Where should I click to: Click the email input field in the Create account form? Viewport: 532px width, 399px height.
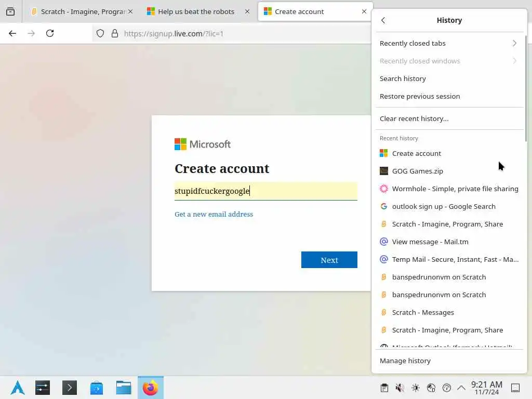coord(265,191)
